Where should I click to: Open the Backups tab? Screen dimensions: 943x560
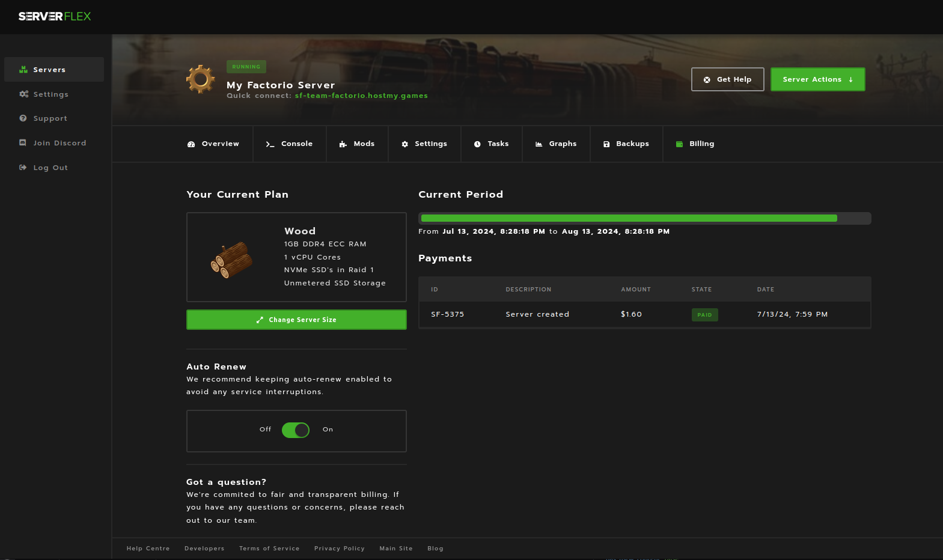point(626,144)
